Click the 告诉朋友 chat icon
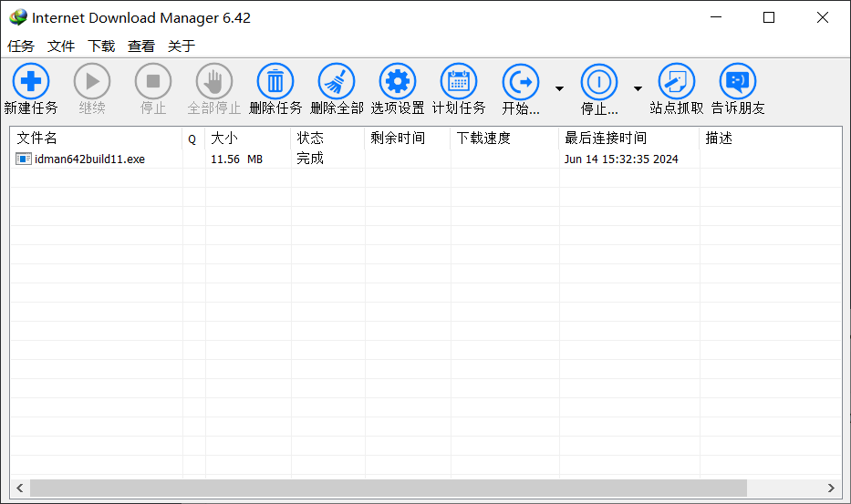This screenshot has width=851, height=504. coord(738,82)
